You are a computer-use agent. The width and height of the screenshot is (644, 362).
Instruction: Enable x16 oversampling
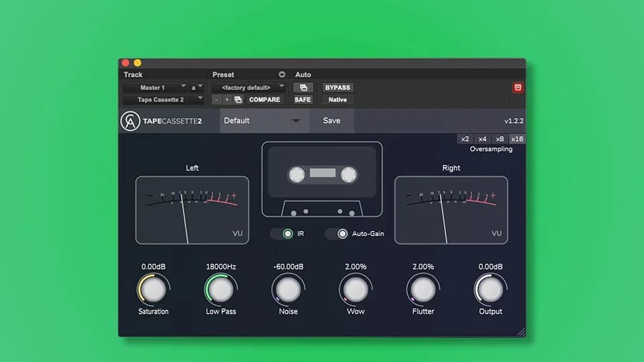517,139
